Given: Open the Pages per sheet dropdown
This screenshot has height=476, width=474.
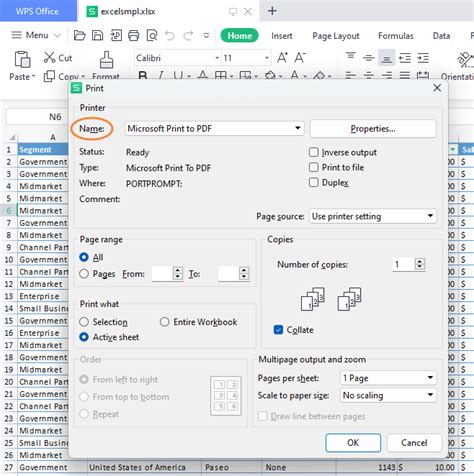Looking at the screenshot, I should [388, 378].
